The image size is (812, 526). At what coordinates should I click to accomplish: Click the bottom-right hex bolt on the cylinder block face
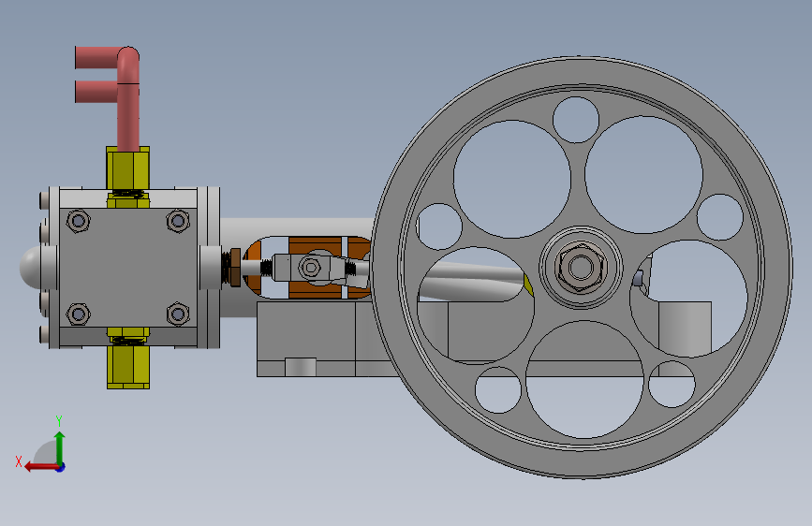[178, 314]
